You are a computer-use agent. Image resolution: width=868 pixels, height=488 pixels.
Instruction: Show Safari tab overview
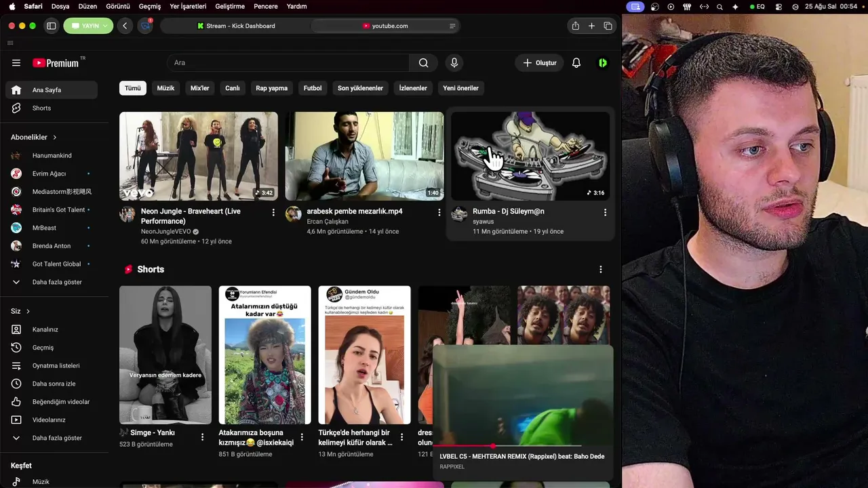[x=608, y=26]
